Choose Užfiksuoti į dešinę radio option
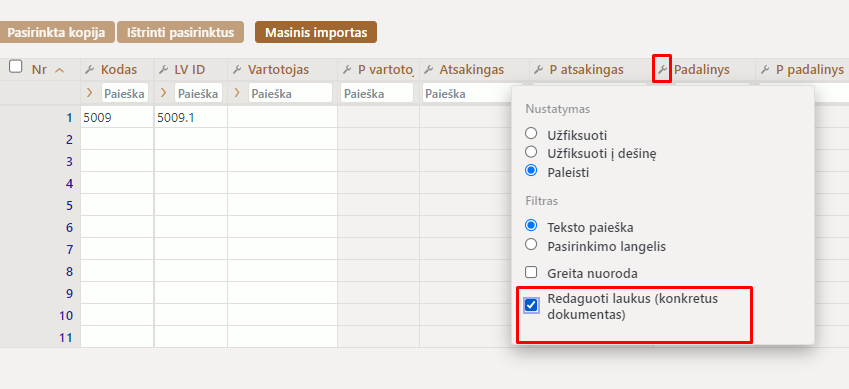849x389 pixels. [531, 152]
